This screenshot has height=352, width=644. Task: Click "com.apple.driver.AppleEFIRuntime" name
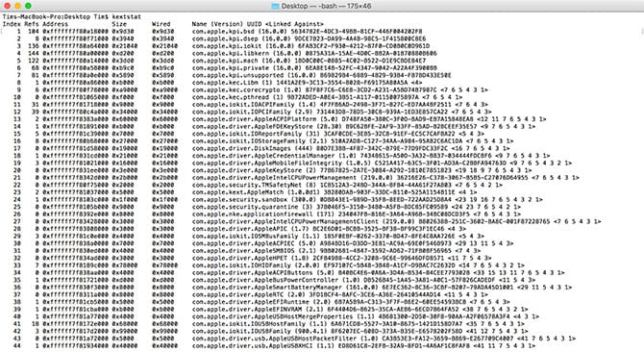point(250,302)
